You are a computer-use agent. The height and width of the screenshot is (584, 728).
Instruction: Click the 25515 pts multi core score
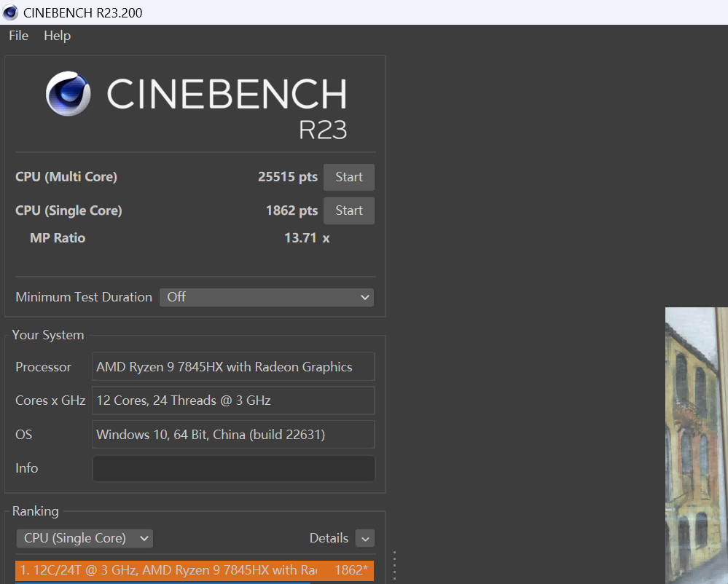(x=288, y=177)
